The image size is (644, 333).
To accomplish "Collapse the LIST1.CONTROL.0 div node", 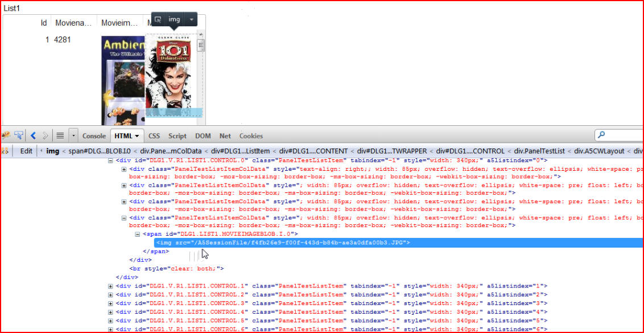I will (x=110, y=161).
